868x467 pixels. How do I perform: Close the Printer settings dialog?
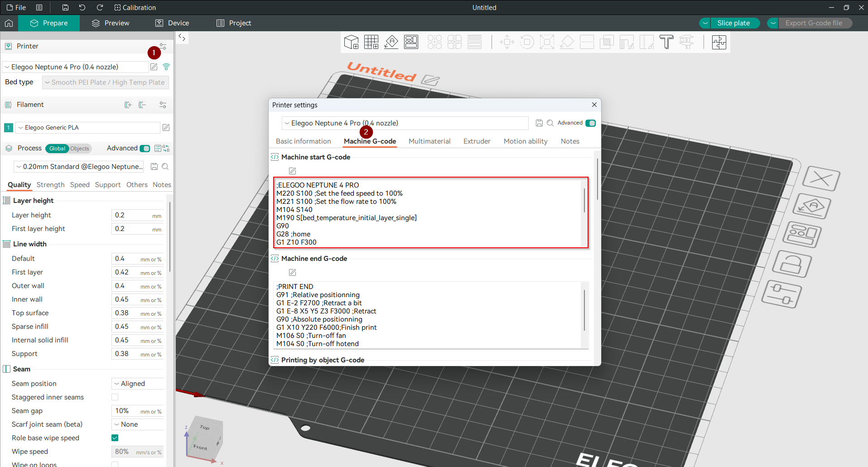point(594,105)
